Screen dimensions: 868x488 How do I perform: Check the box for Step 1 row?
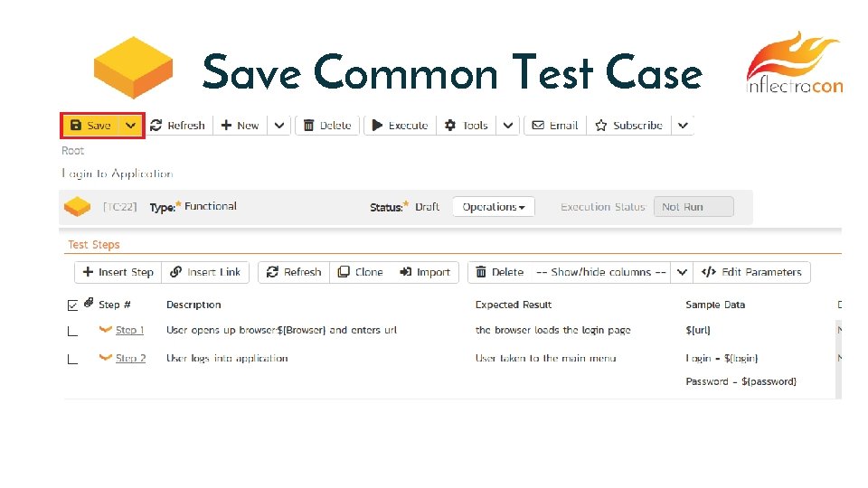(x=72, y=332)
